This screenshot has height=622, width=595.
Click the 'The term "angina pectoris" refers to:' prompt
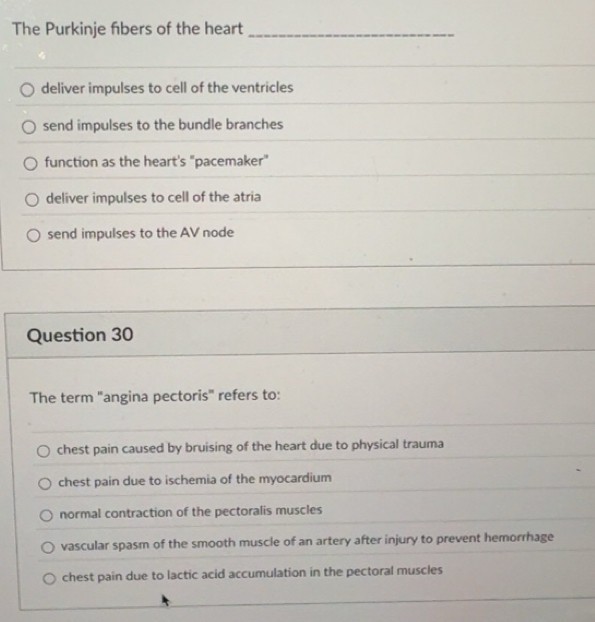[155, 396]
